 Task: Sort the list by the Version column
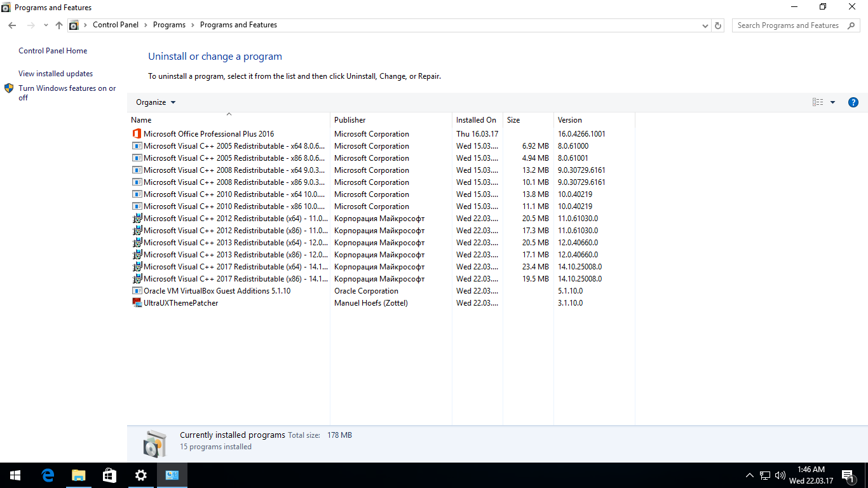(x=594, y=120)
